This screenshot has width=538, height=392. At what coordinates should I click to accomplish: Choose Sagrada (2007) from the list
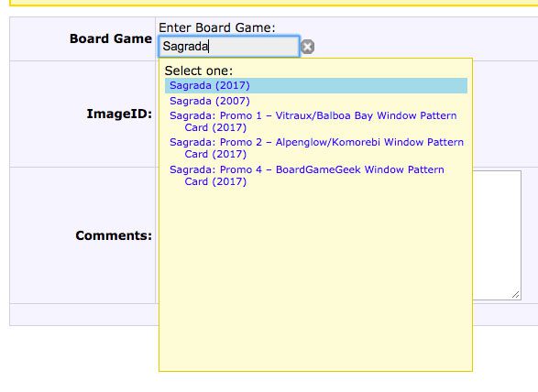[210, 101]
